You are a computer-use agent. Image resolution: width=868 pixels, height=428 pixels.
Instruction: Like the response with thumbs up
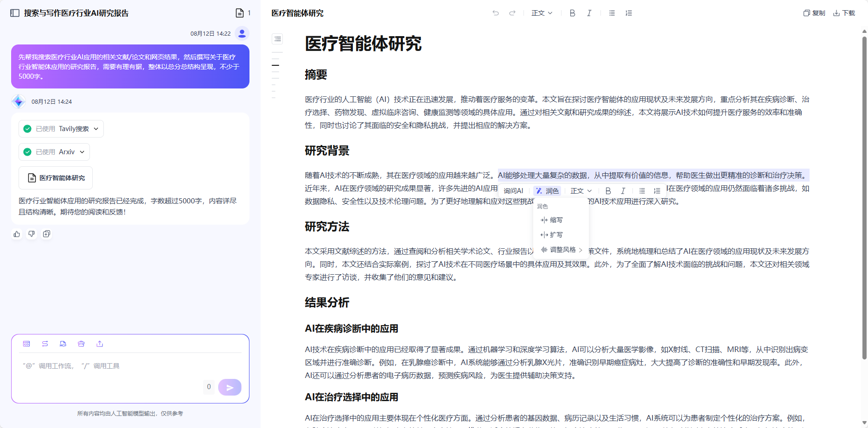coord(17,234)
